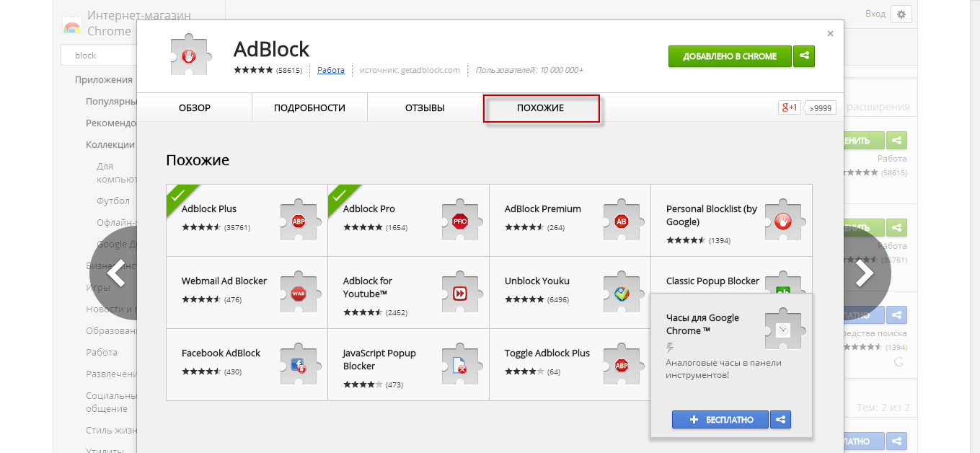980x453 pixels.
Task: Open the Подробности tab
Action: pos(309,108)
